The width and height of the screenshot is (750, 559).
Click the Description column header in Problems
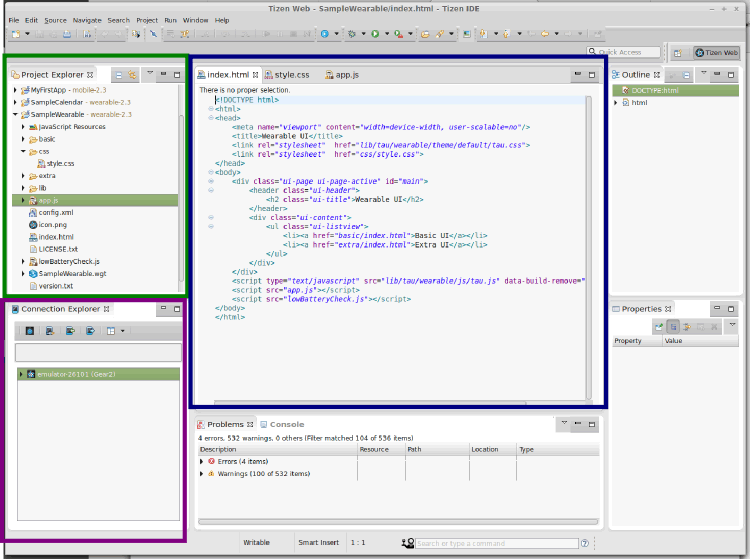[x=278, y=449]
